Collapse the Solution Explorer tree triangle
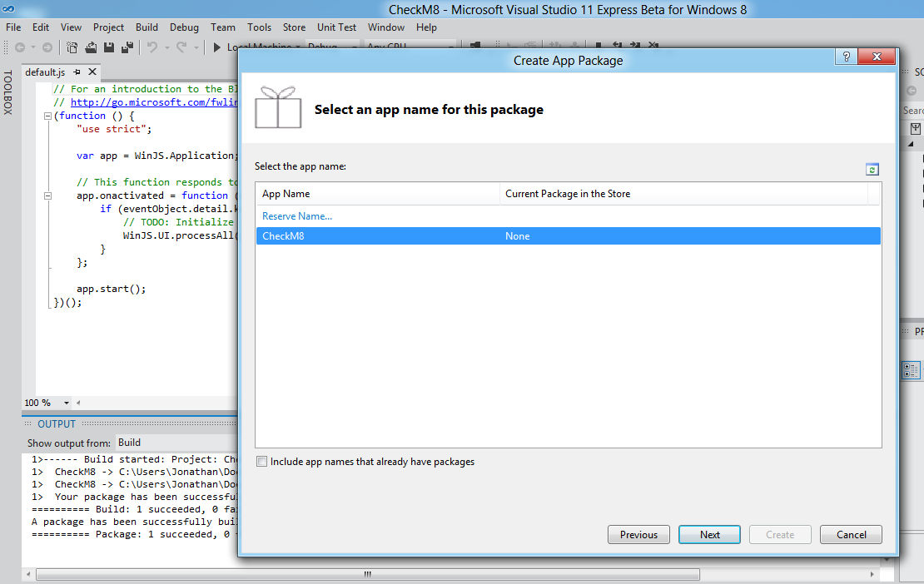The image size is (924, 584). click(x=911, y=144)
